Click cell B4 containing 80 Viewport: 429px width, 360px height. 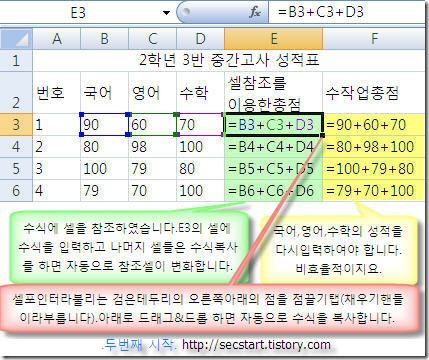[104, 147]
